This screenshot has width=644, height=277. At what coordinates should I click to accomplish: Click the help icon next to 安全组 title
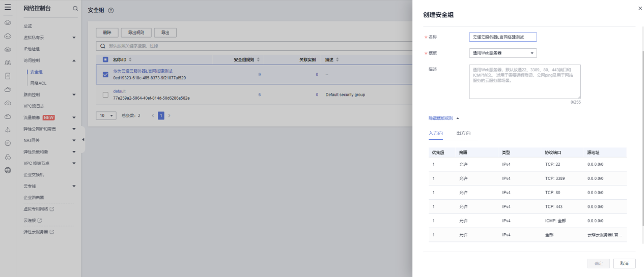111,11
